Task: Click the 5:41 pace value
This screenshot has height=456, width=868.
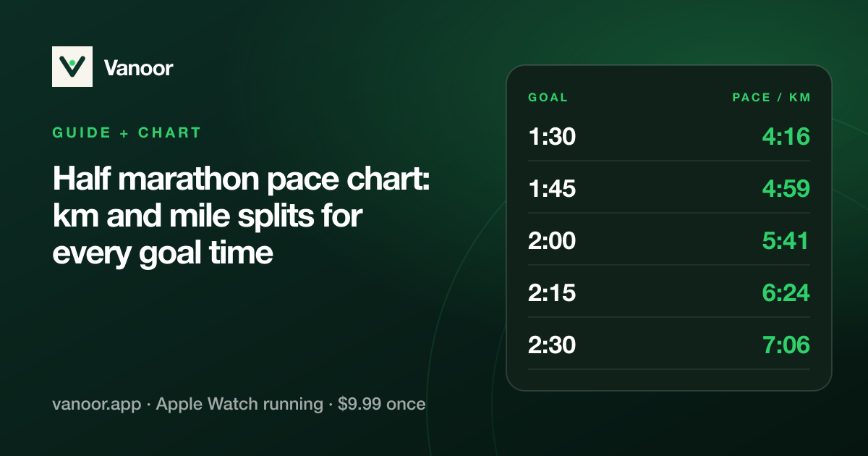Action: (x=786, y=240)
